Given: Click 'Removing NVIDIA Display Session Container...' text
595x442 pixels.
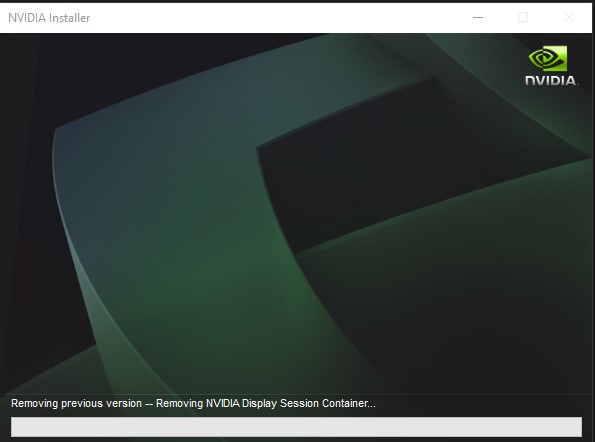Looking at the screenshot, I should point(266,403).
